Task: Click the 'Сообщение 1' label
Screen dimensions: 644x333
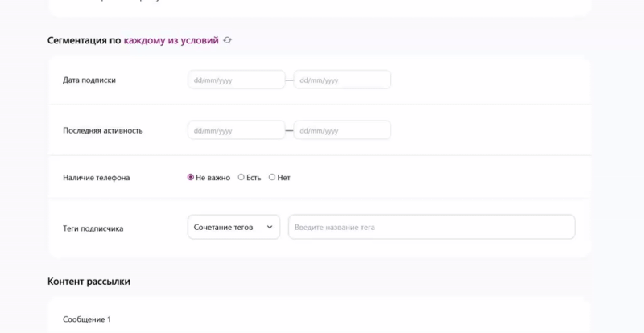Action: click(87, 319)
